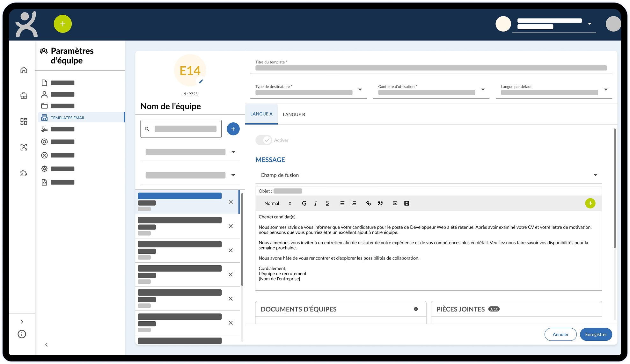Screen dimensions: 630x364
Task: Click the Enregistrer button
Action: point(596,334)
